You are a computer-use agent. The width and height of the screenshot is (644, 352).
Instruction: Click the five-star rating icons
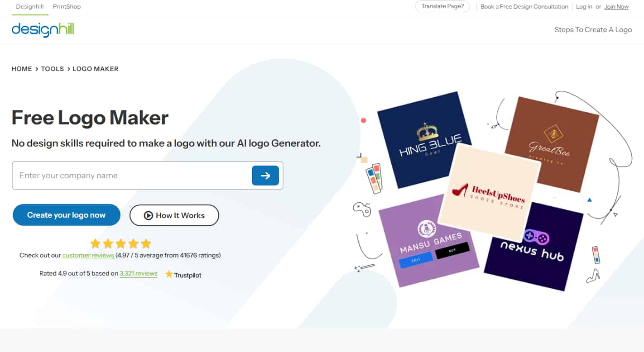(120, 244)
